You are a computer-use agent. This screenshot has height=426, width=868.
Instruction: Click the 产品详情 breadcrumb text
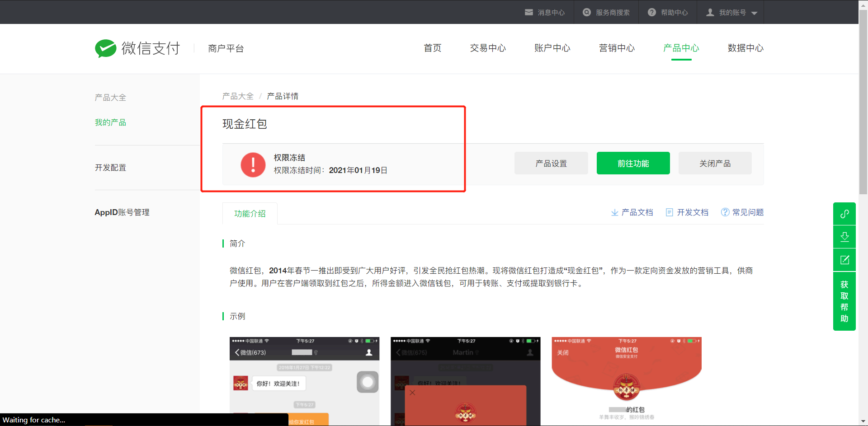point(283,96)
